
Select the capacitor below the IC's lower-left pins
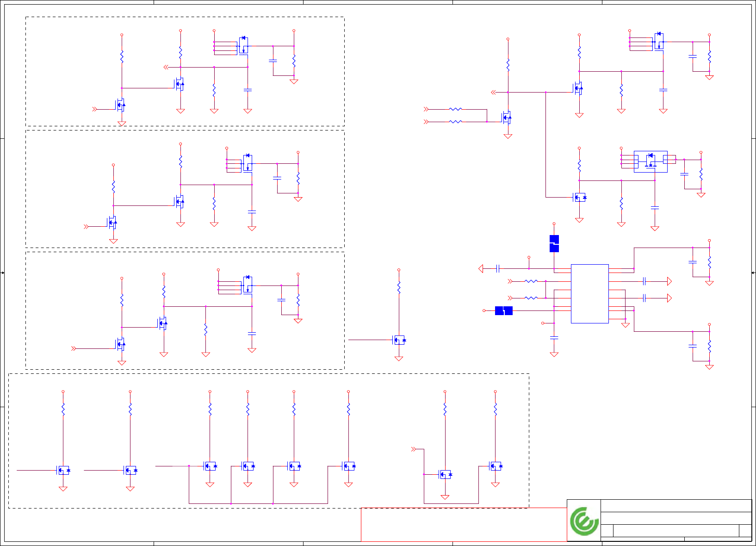pyautogui.click(x=554, y=338)
